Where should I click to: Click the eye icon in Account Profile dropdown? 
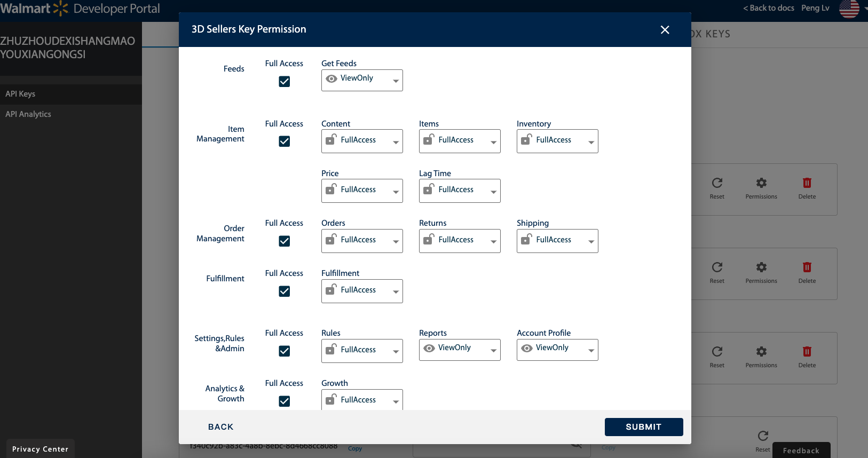tap(527, 348)
